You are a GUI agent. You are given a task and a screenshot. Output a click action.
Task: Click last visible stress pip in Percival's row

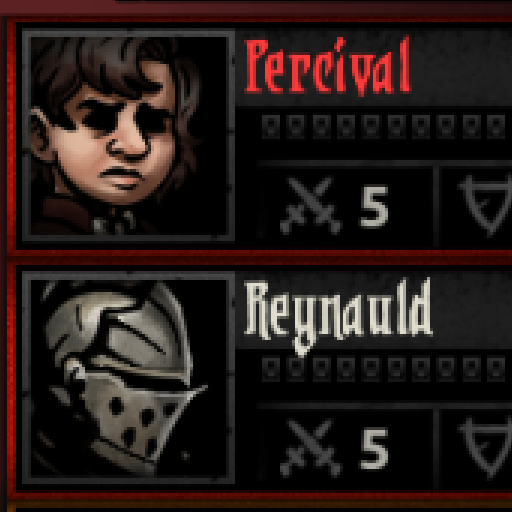coord(496,126)
